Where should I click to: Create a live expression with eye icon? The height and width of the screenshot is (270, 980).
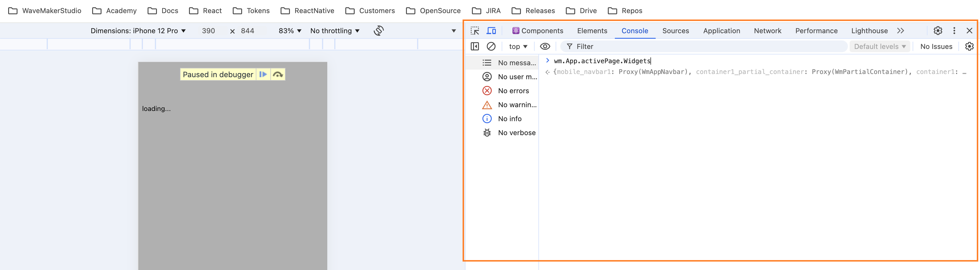545,46
